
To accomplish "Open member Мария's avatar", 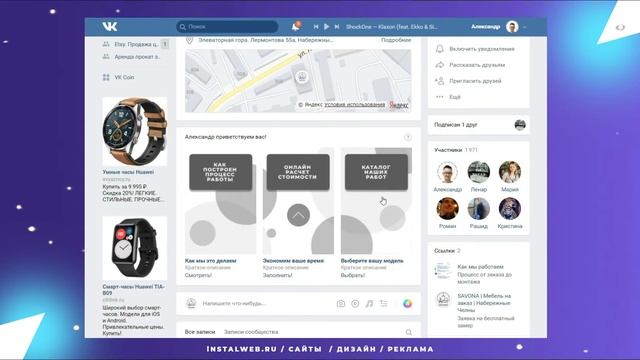I will (x=510, y=172).
